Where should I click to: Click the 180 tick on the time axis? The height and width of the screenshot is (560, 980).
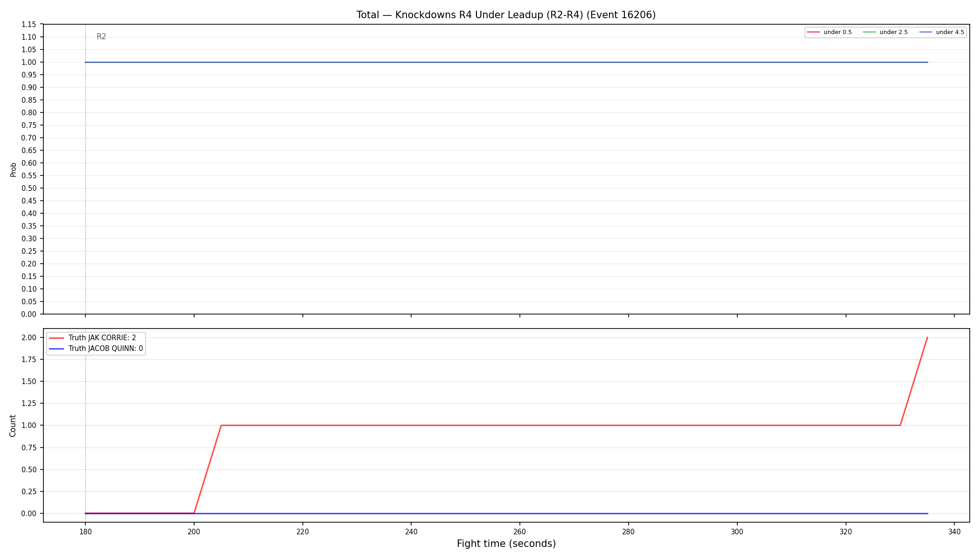click(x=85, y=532)
